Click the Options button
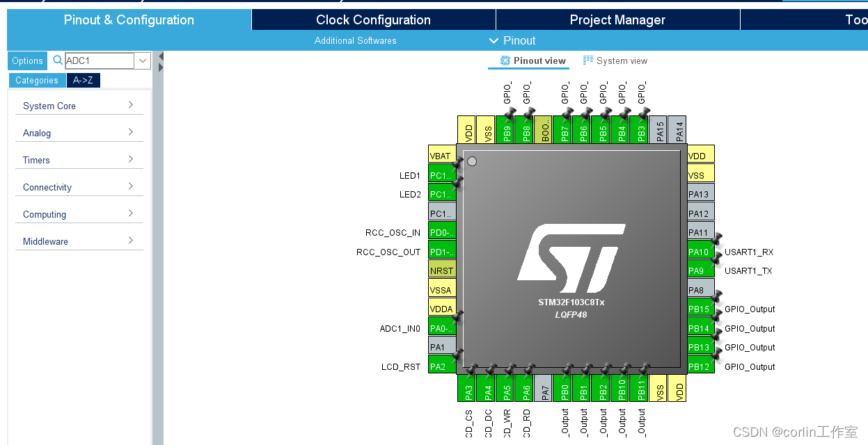 (27, 60)
